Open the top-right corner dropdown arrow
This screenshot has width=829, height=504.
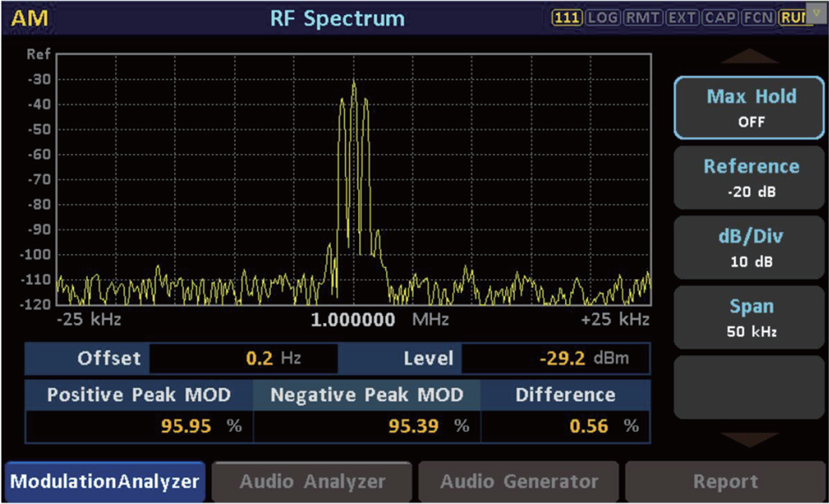[817, 12]
